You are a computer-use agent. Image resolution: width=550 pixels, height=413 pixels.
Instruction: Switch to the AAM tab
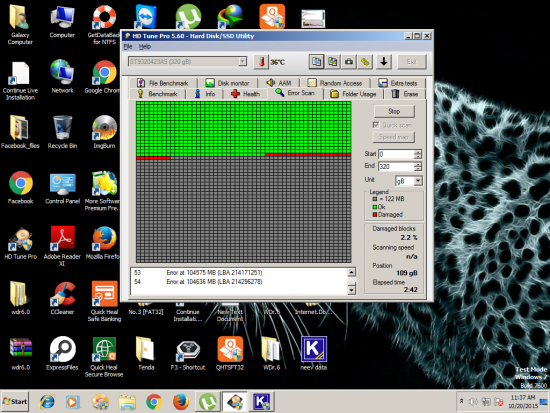(x=279, y=83)
